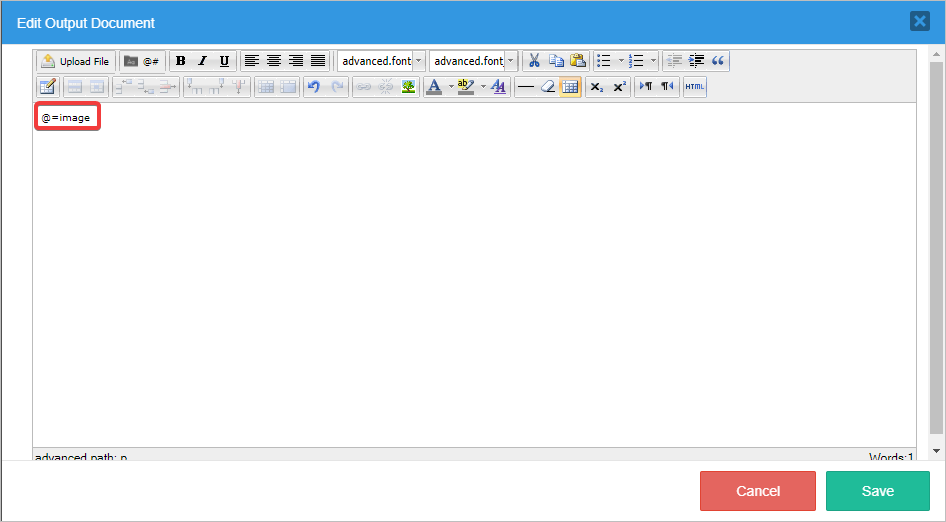The height and width of the screenshot is (522, 946).
Task: Toggle underline formatting
Action: (224, 61)
